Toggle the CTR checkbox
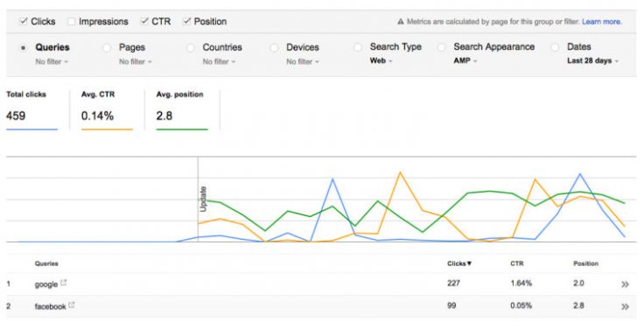The image size is (644, 322). point(144,21)
